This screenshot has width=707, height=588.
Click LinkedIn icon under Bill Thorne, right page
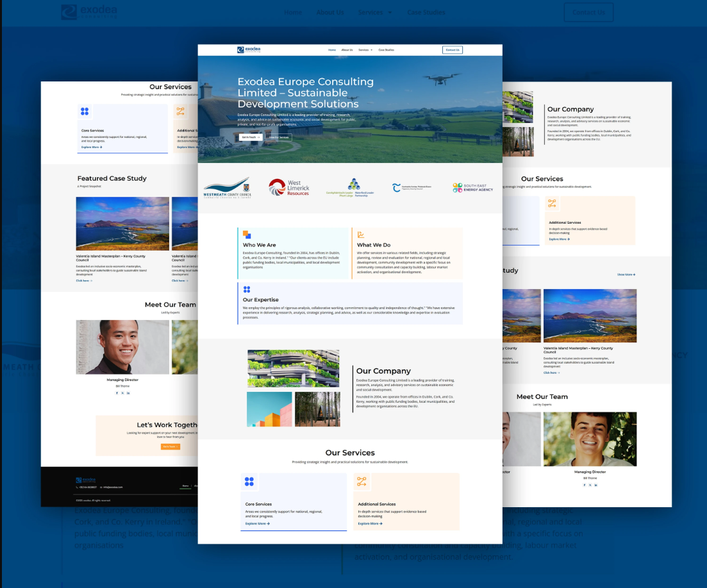[x=595, y=485]
